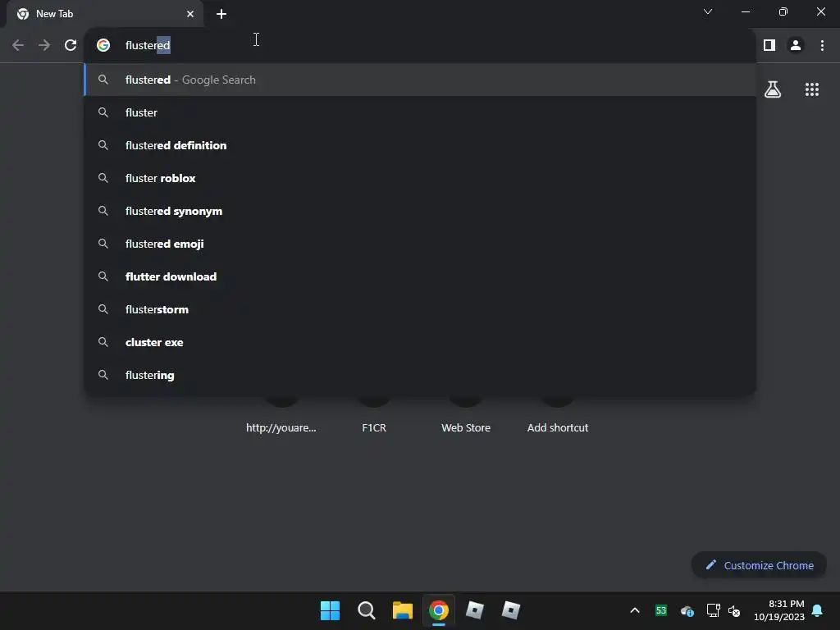Choose the flustering suggestion
The image size is (840, 630).
[x=421, y=375]
